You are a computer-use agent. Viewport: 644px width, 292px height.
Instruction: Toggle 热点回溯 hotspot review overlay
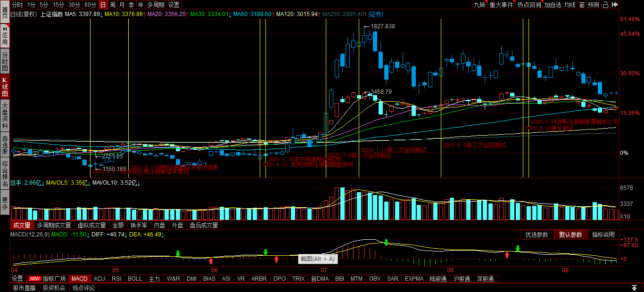[x=529, y=5]
